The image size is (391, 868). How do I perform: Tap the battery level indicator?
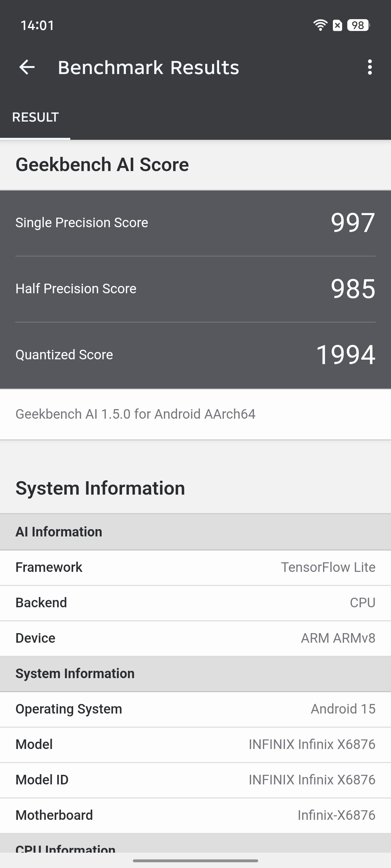pyautogui.click(x=358, y=25)
